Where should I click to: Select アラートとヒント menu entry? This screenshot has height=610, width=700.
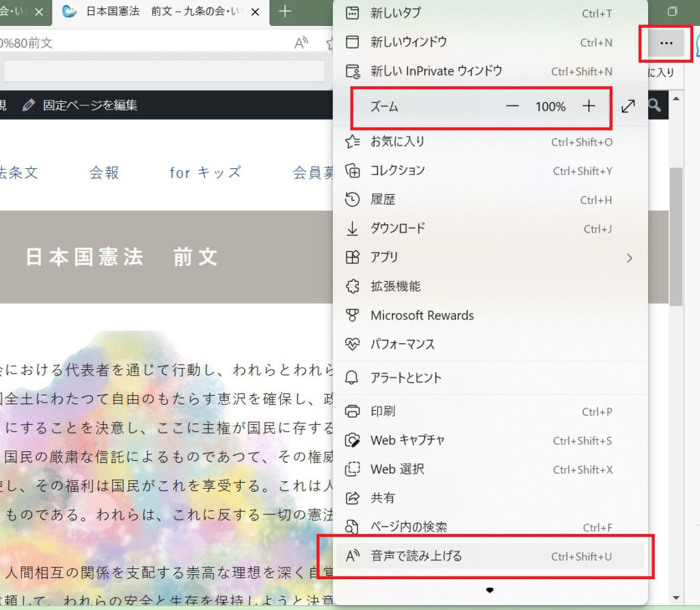click(489, 377)
